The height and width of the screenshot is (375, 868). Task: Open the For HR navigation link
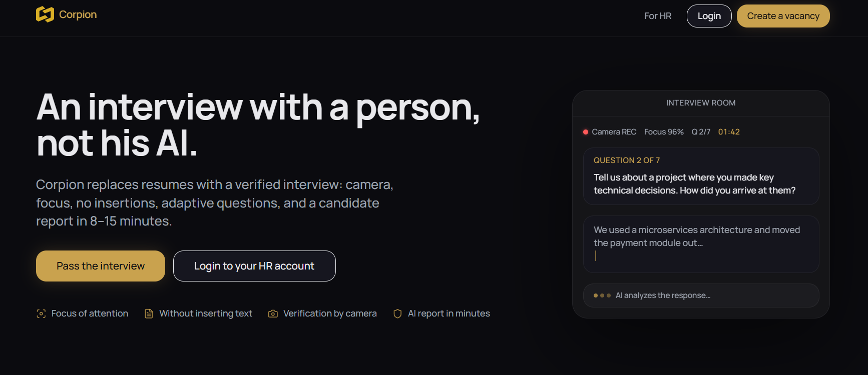pyautogui.click(x=658, y=16)
